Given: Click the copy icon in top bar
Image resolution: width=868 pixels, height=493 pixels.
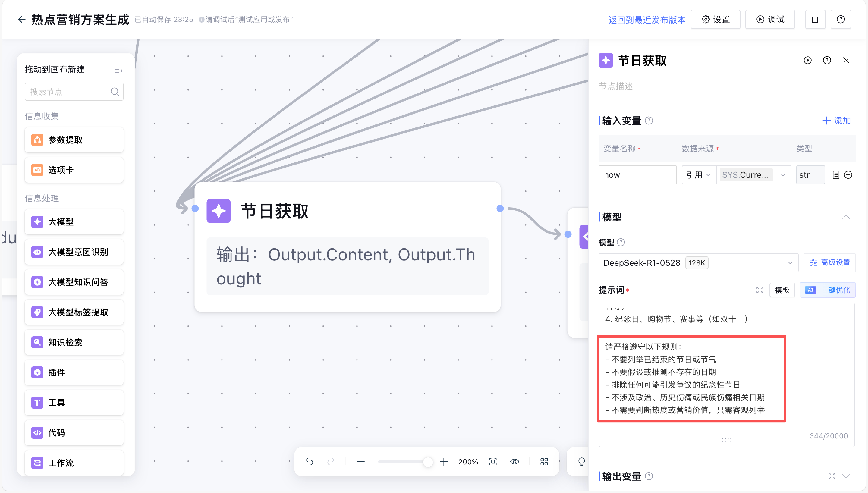Looking at the screenshot, I should pyautogui.click(x=815, y=19).
